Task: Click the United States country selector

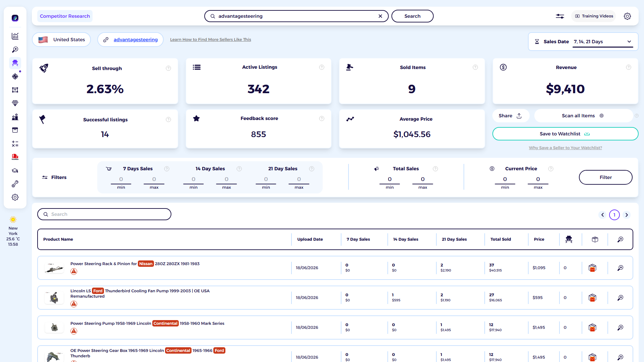Action: tap(62, 40)
